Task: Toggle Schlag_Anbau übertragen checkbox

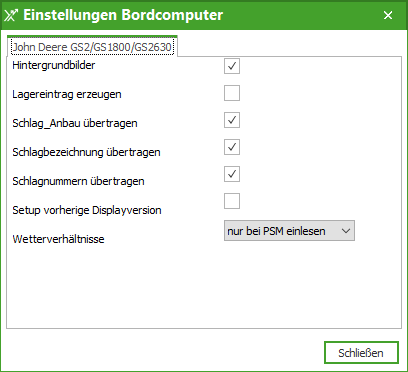Action: click(x=232, y=120)
